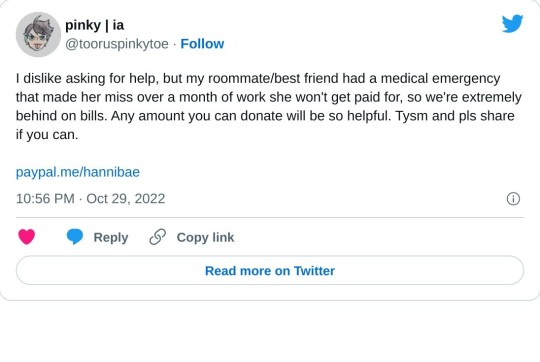Viewport: 540px width, 362px height.
Task: Like the tweet with the heart icon
Action: [27, 237]
